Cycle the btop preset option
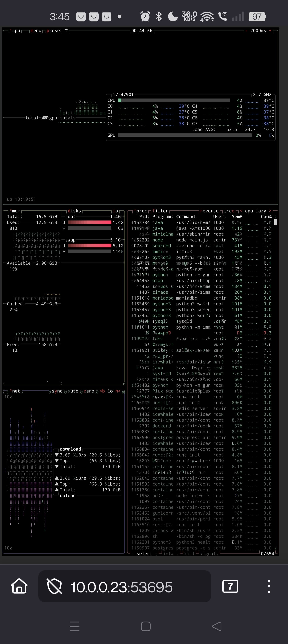 [57, 31]
